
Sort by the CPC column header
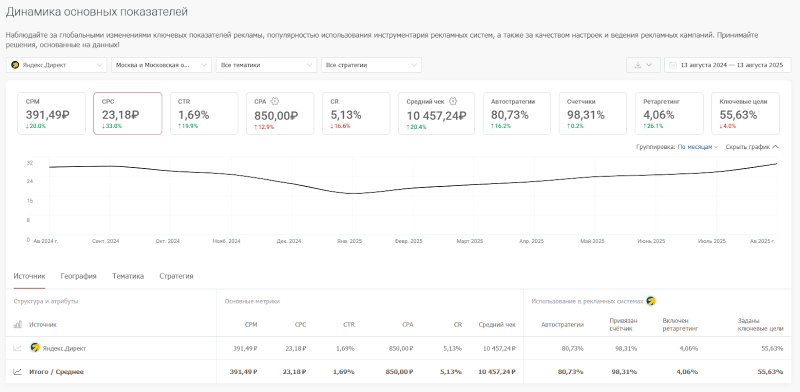click(301, 324)
